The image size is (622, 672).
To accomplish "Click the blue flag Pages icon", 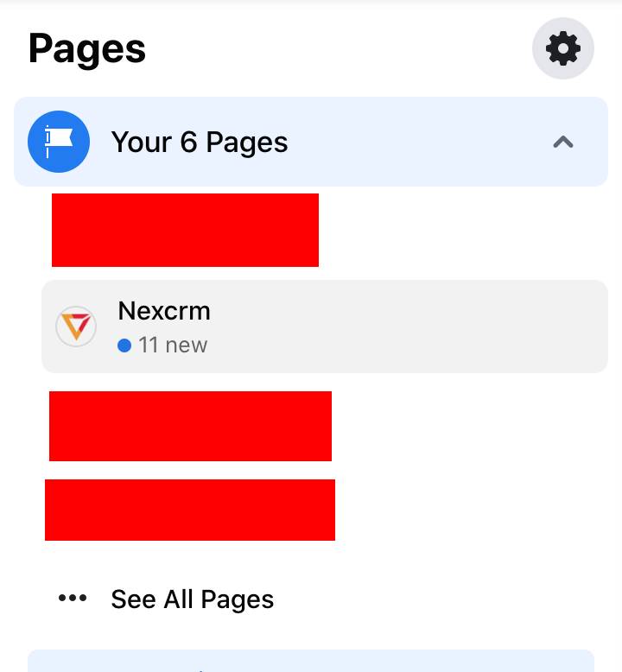I will 59,142.
